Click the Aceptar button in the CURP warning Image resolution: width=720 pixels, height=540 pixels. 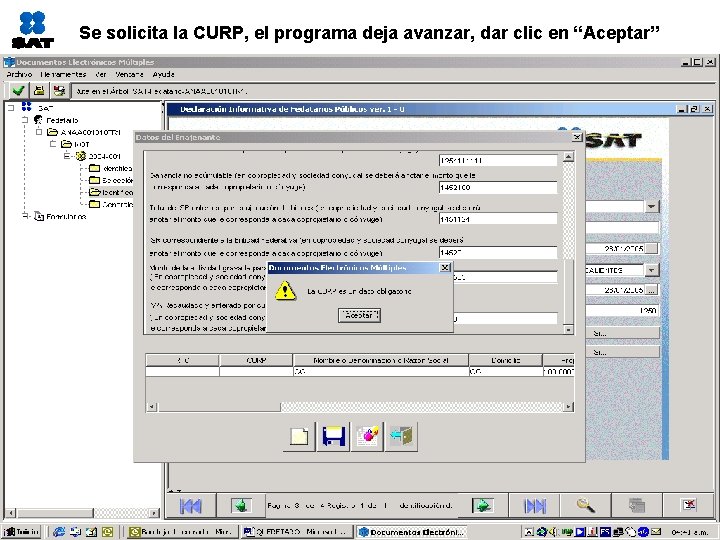359,315
